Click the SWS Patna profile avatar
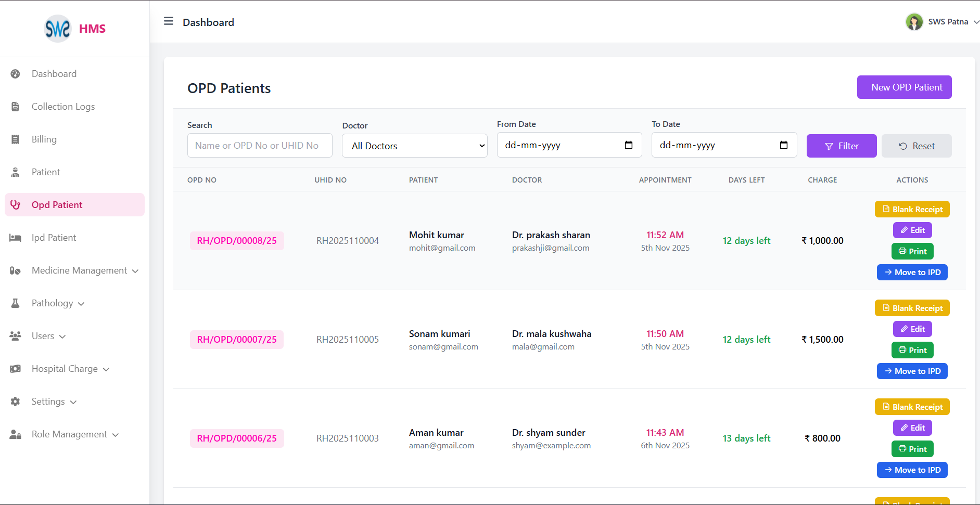980x505 pixels. 914,22
